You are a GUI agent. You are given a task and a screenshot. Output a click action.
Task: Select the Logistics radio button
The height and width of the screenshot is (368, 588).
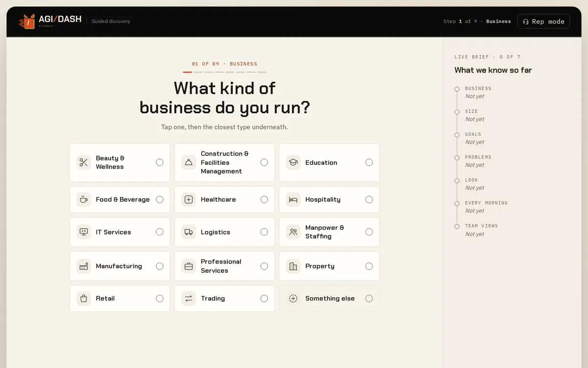coord(264,232)
